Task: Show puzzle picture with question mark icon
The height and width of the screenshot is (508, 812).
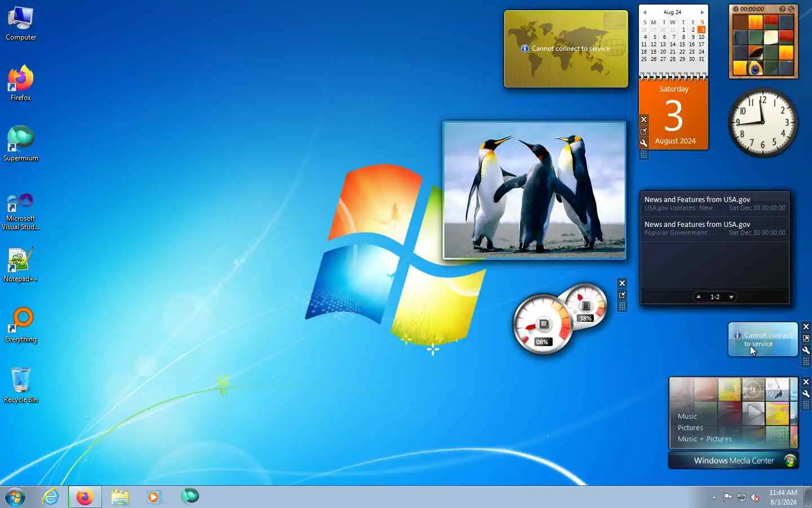Action: [x=782, y=9]
